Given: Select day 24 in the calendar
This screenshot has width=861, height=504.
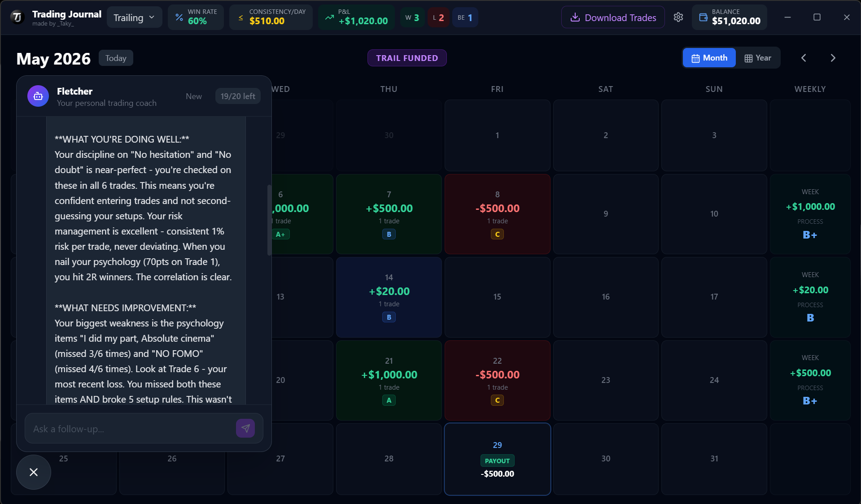Looking at the screenshot, I should click(x=714, y=380).
